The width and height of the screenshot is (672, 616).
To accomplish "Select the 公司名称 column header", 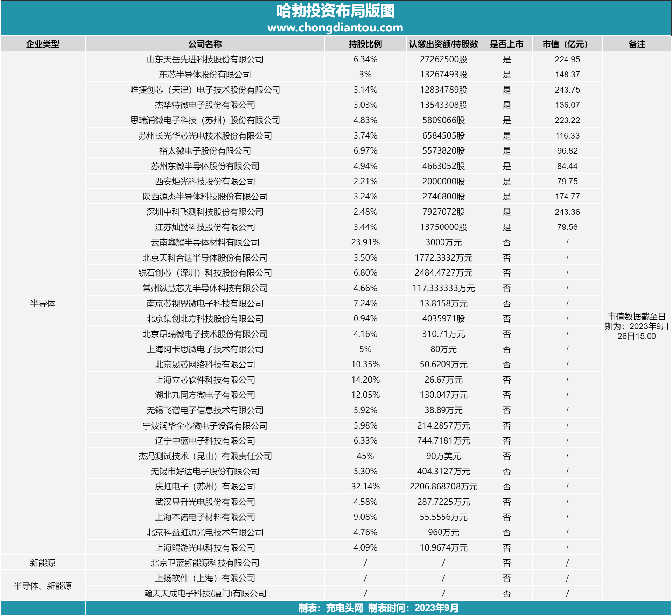I will 205,44.
